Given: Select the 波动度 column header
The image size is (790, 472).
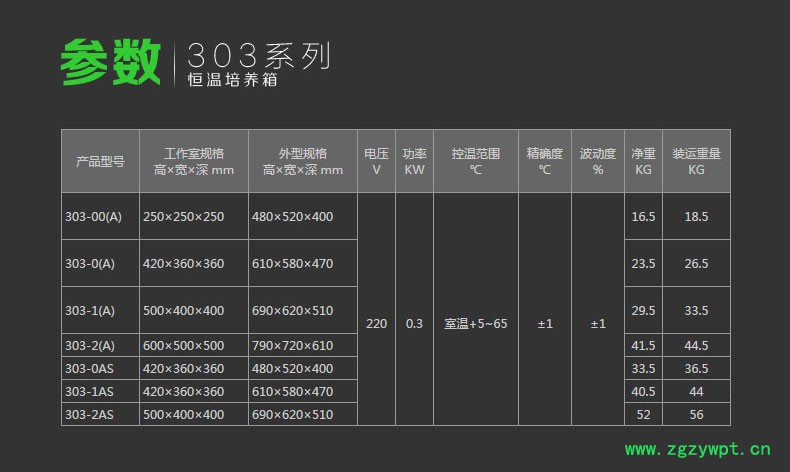Looking at the screenshot, I should (598, 161).
